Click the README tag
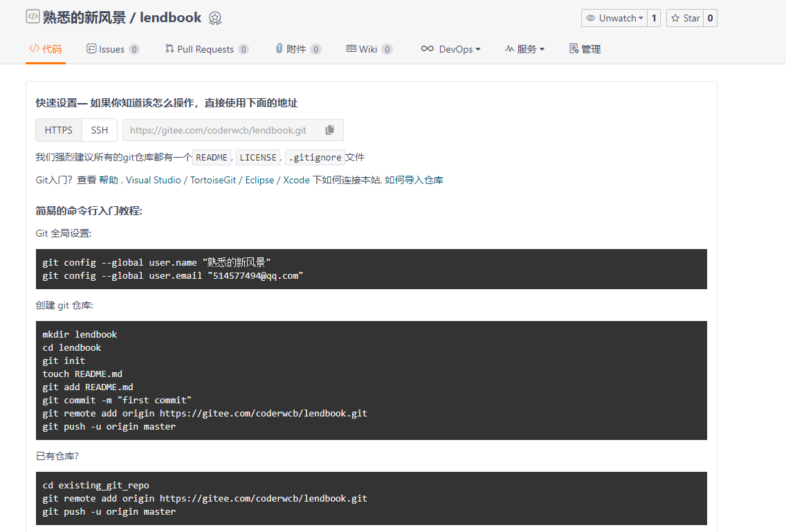Viewport: 786px width, 532px height. click(x=212, y=158)
